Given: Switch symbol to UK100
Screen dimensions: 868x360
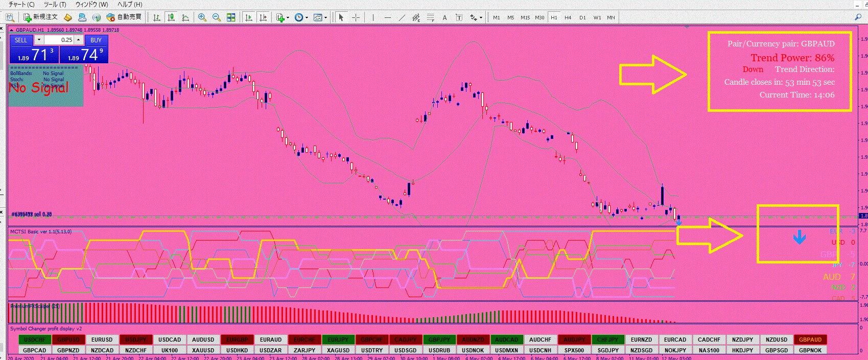Looking at the screenshot, I should pyautogui.click(x=170, y=350).
